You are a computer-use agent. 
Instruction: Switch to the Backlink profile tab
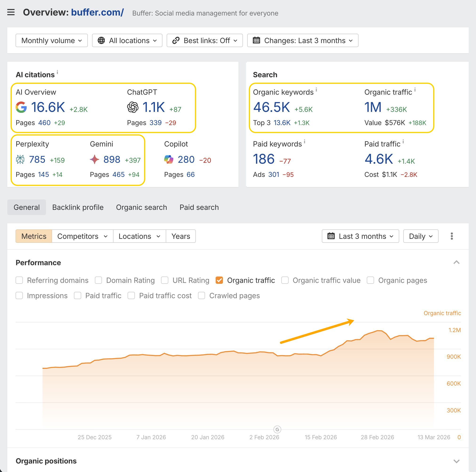click(78, 207)
